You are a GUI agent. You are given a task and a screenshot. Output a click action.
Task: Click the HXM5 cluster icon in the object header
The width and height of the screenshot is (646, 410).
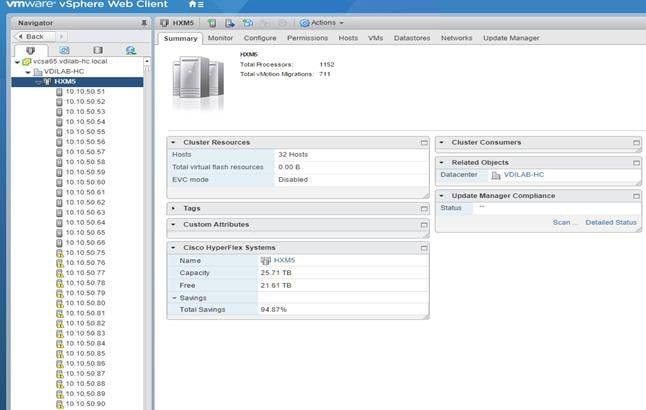(164, 23)
